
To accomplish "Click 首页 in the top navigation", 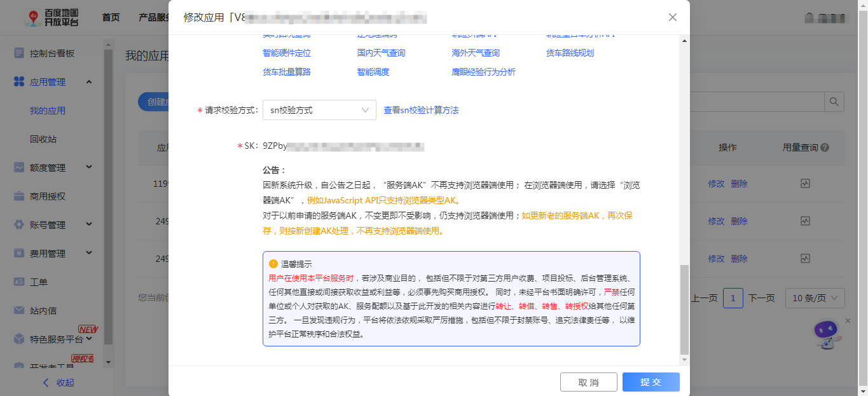I will pyautogui.click(x=110, y=17).
